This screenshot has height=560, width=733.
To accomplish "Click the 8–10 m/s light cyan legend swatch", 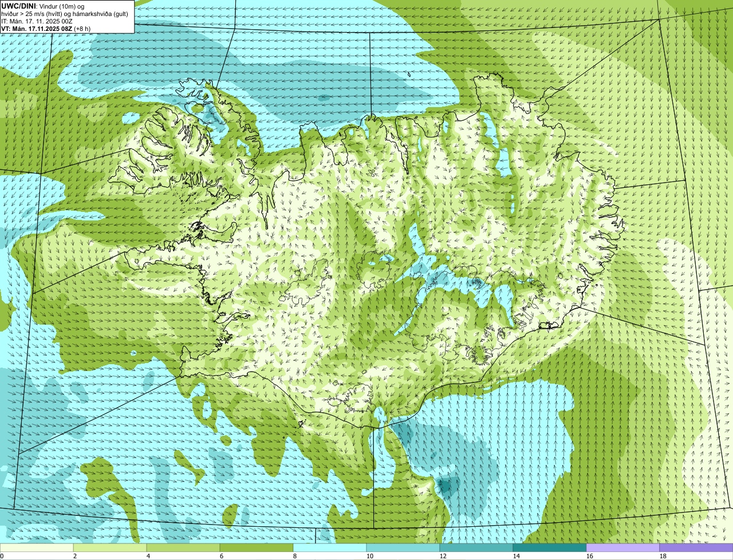I will 330,548.
